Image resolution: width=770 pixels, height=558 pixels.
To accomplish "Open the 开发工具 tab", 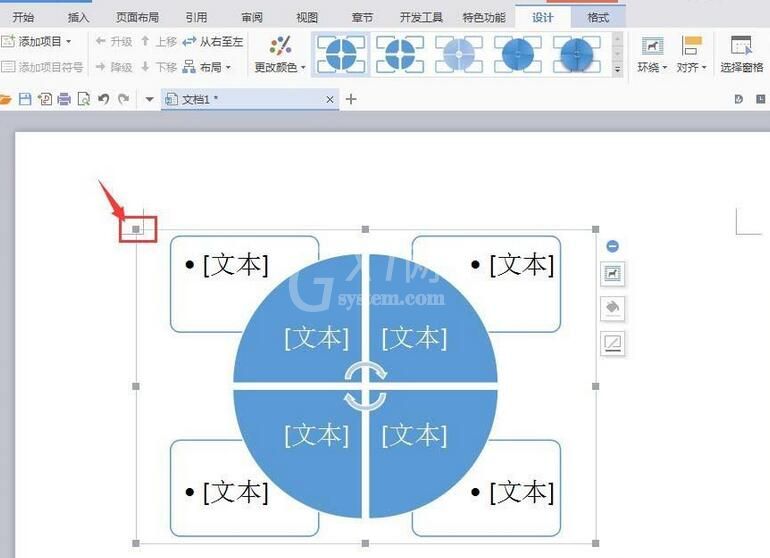I will 421,18.
